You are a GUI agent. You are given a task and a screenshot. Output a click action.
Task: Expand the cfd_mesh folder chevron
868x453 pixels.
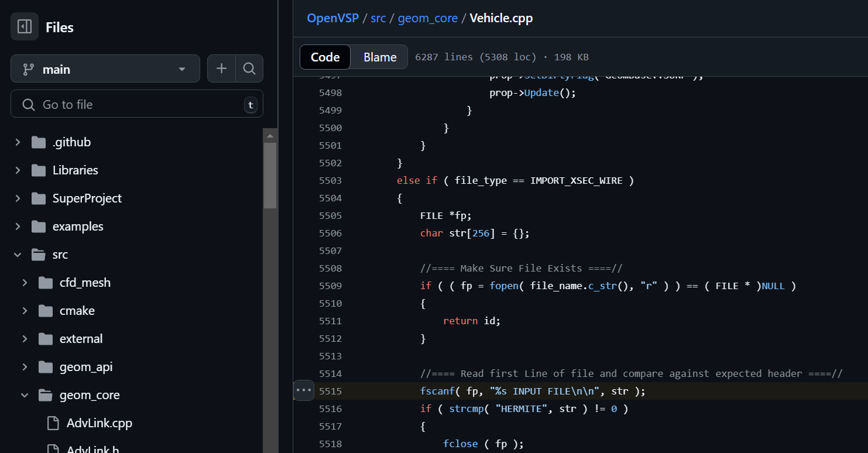[x=25, y=283]
